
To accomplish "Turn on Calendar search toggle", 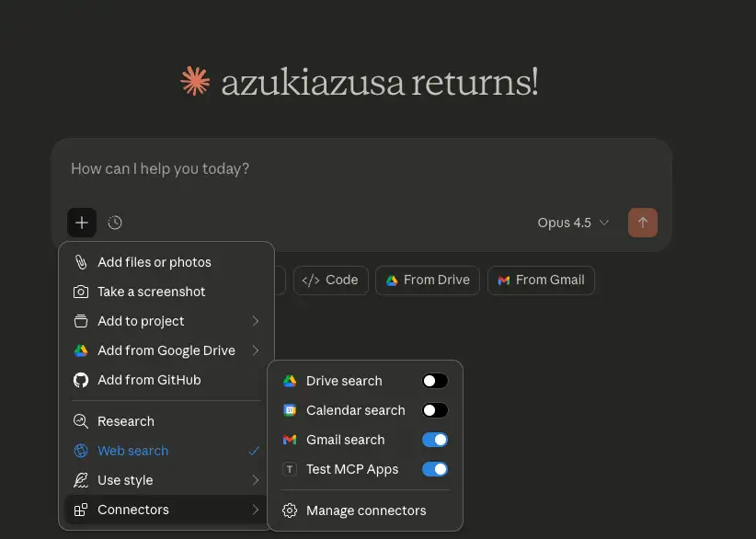I will (x=434, y=410).
